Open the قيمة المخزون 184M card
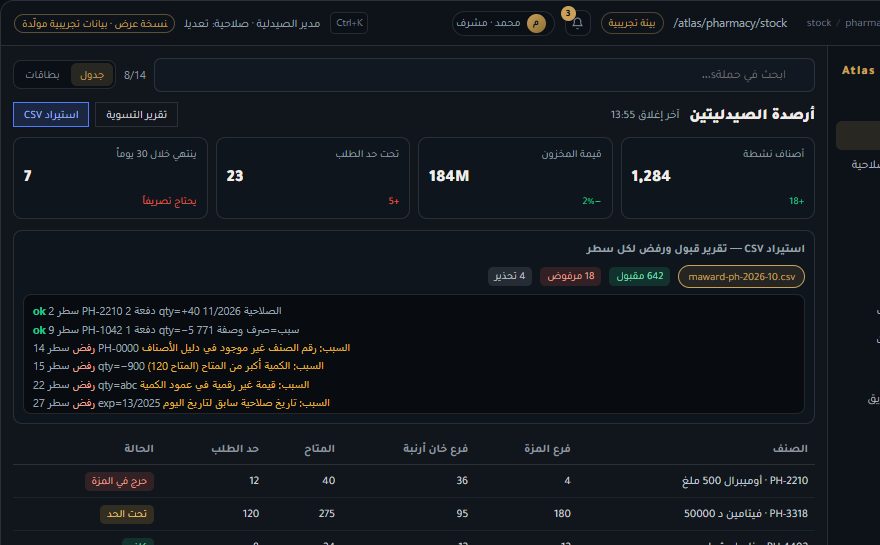Screen dimensions: 880x545 [x=515, y=178]
